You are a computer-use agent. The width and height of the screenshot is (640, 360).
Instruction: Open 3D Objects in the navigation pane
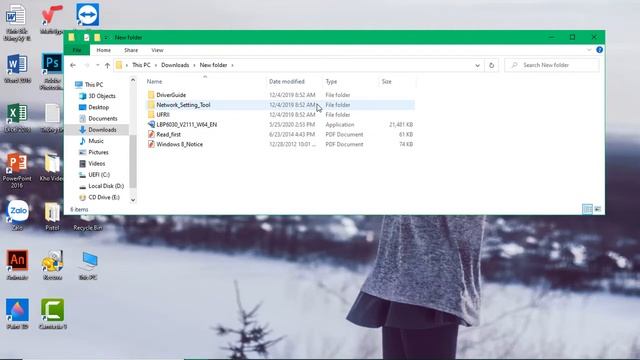point(102,96)
